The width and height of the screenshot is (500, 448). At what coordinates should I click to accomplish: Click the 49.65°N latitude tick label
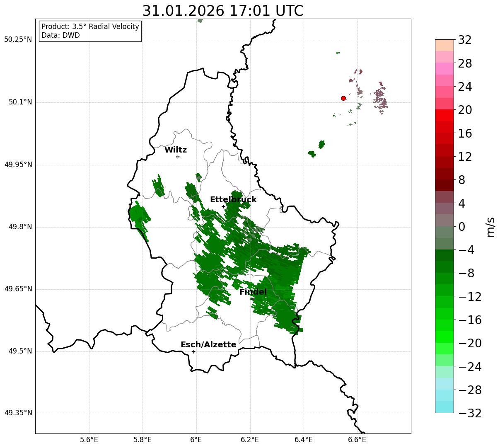(18, 289)
